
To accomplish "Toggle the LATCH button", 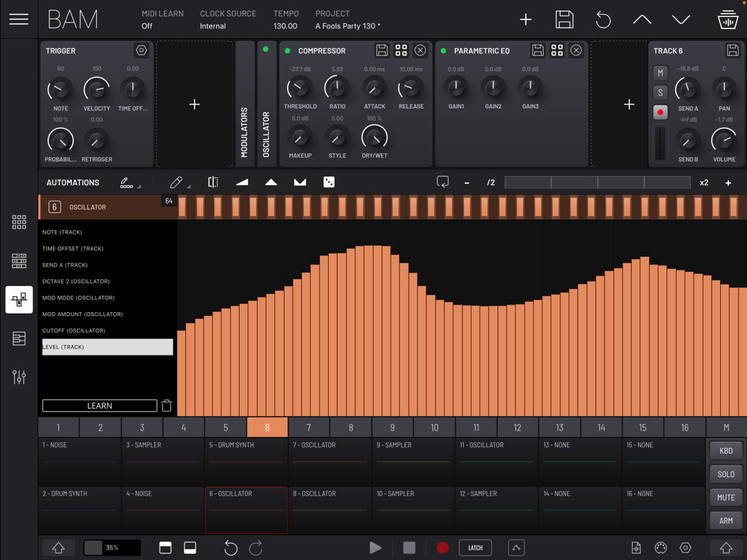I will pos(475,547).
